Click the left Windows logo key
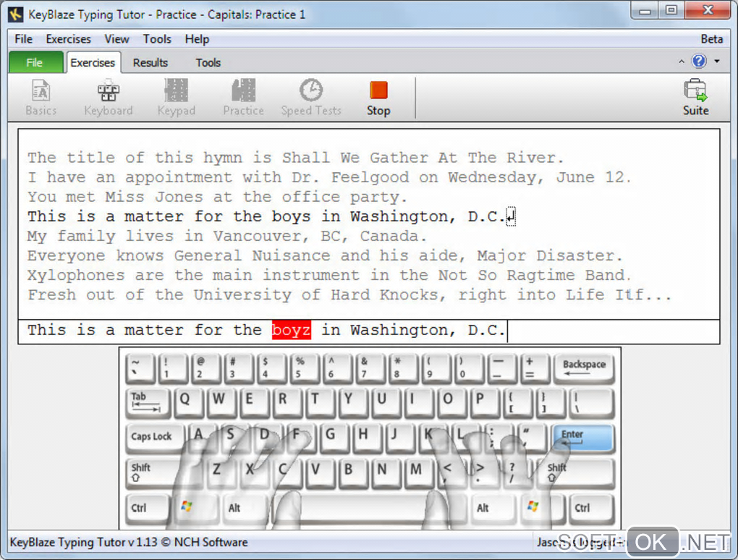 tap(195, 509)
